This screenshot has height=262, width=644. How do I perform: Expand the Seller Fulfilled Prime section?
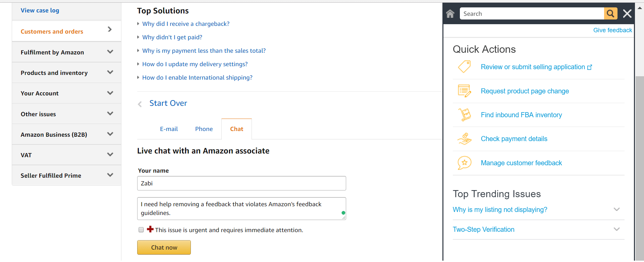(110, 175)
